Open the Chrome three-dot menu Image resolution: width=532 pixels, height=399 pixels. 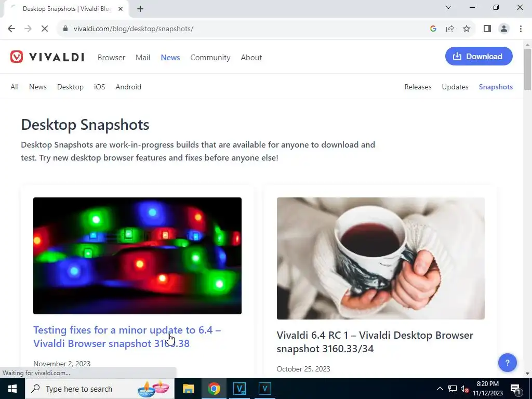(x=521, y=29)
